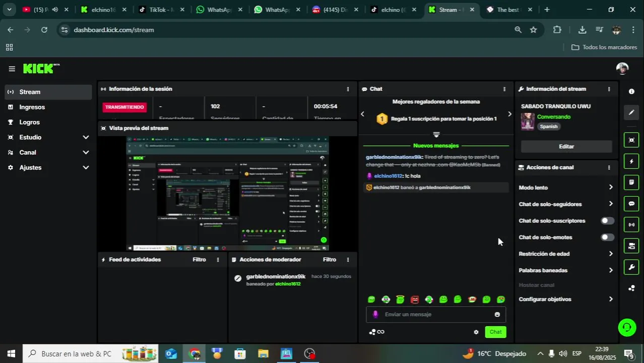This screenshot has width=644, height=363.
Task: Open the user profile avatar in Kick header
Action: [622, 69]
